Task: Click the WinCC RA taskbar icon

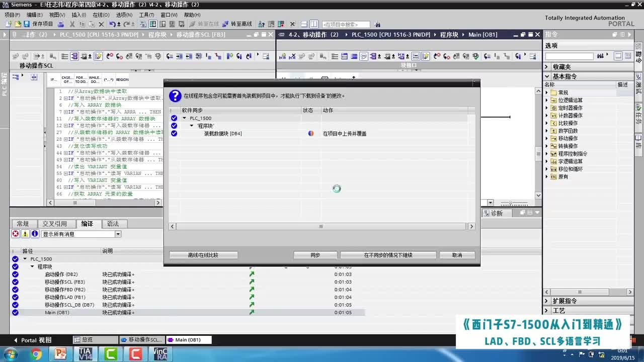Action: (160, 354)
